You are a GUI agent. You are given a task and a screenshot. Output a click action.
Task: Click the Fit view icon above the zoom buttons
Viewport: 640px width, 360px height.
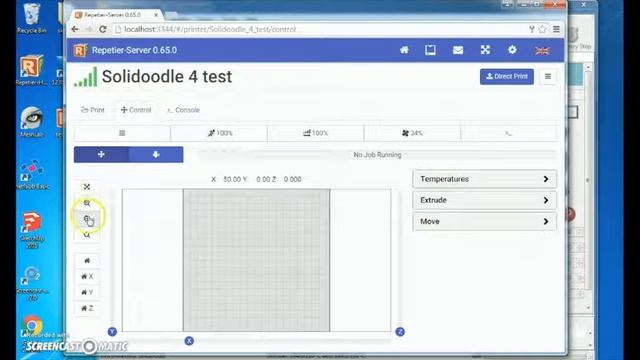pyautogui.click(x=87, y=187)
